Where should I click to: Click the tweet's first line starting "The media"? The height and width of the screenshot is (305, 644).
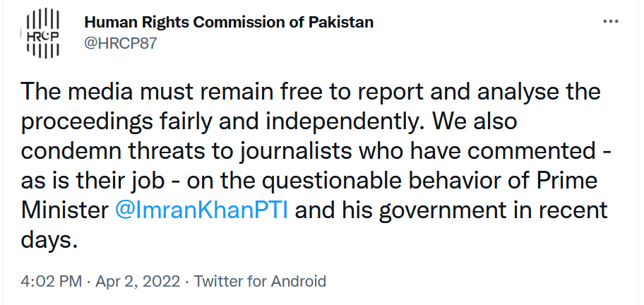tap(311, 92)
